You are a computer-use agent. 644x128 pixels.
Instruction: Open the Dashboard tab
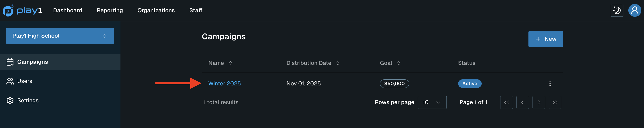coord(67,10)
